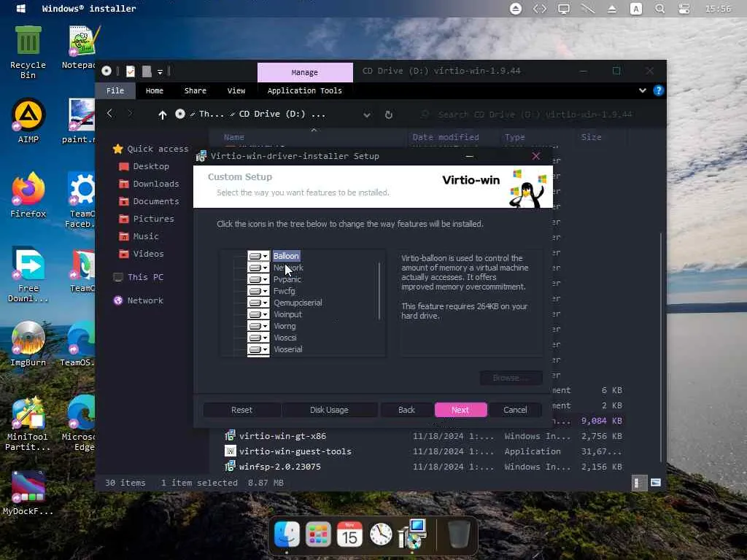Cancel the Virtio driver installer
This screenshot has width=747, height=560.
coord(515,410)
